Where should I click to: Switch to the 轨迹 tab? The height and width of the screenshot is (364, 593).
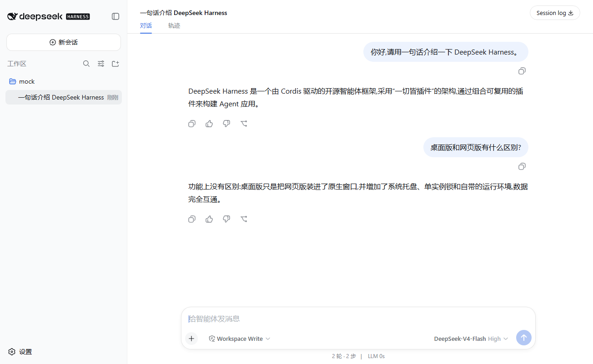click(174, 26)
